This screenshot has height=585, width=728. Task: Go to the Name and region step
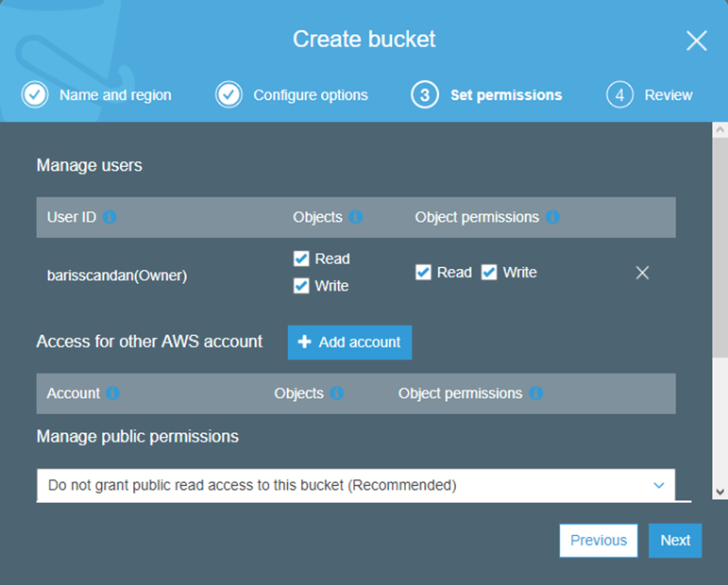click(96, 94)
